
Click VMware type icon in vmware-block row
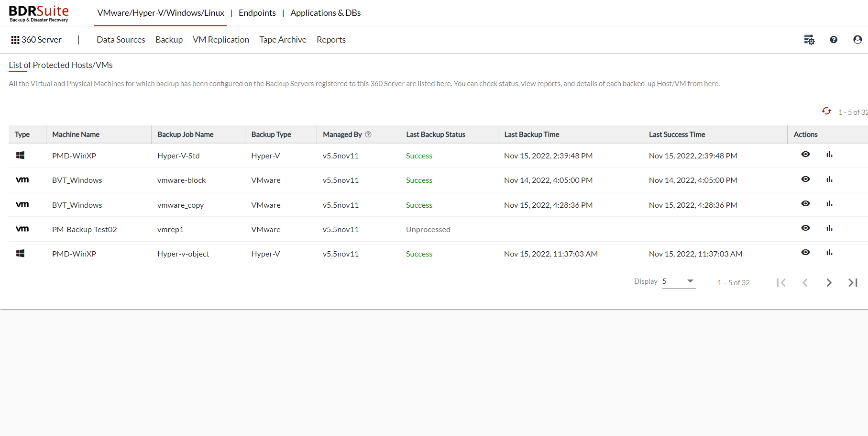(x=22, y=180)
